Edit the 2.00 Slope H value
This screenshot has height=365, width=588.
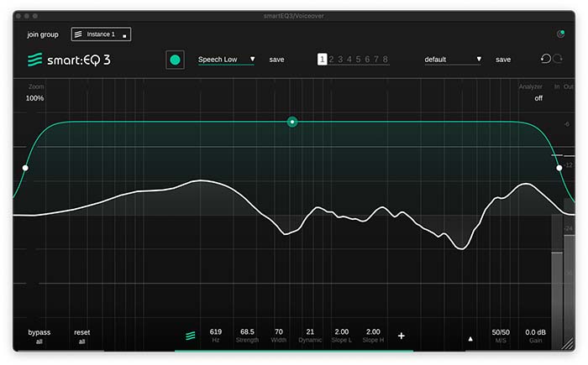point(373,332)
